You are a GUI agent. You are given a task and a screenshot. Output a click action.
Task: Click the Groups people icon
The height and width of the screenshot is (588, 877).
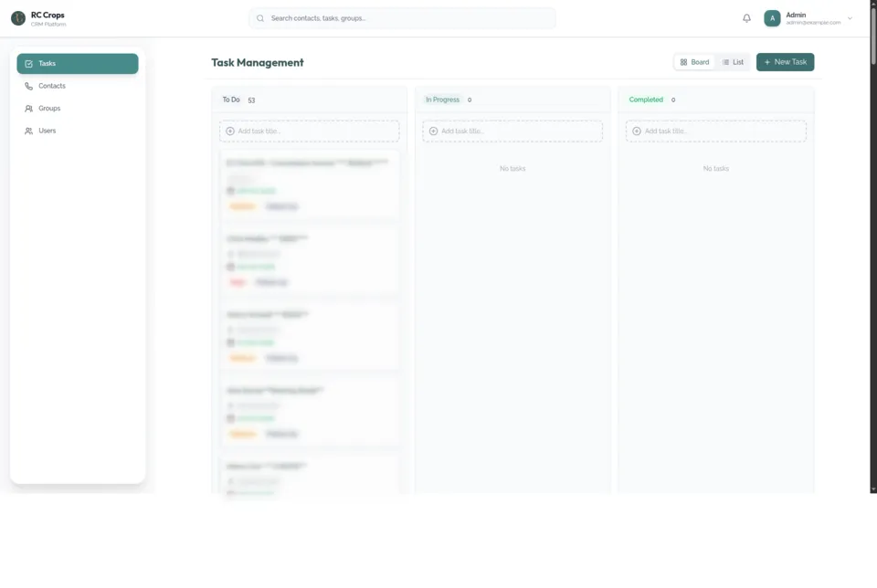pos(28,109)
